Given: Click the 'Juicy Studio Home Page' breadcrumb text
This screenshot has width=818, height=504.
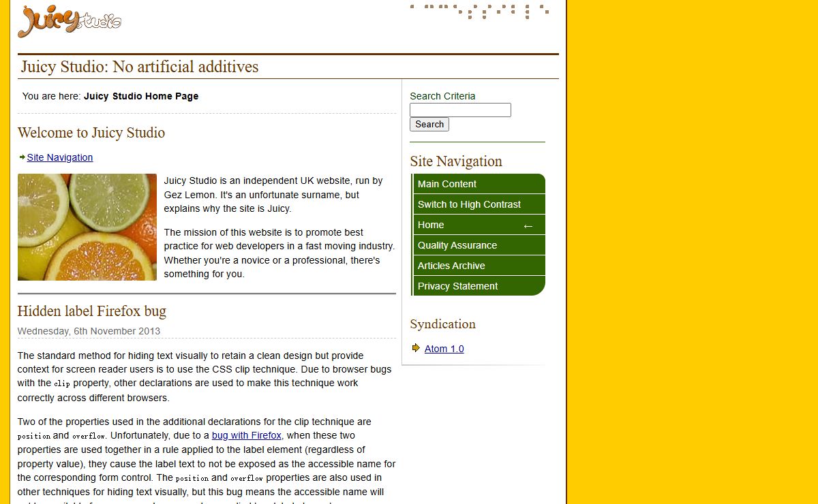Looking at the screenshot, I should click(141, 96).
